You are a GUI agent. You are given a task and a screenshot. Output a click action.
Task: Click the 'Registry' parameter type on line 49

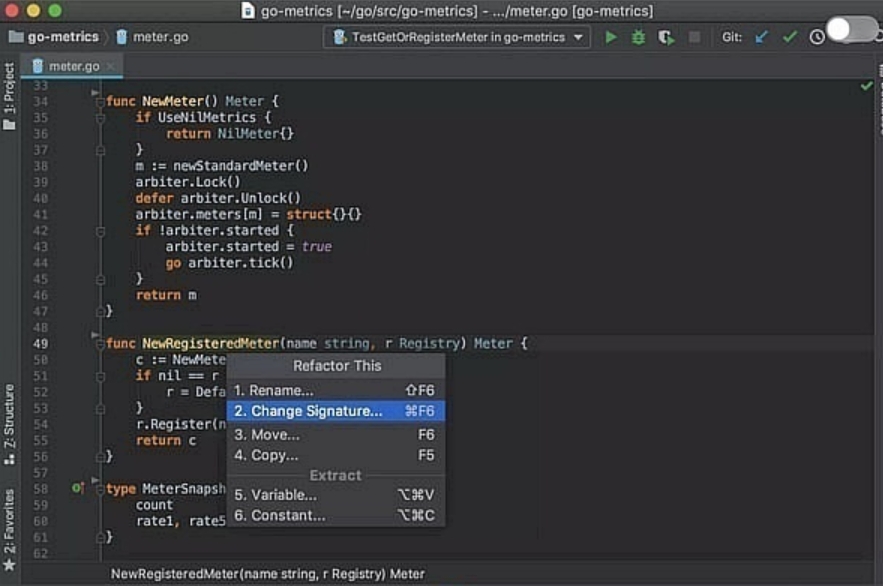(x=429, y=344)
